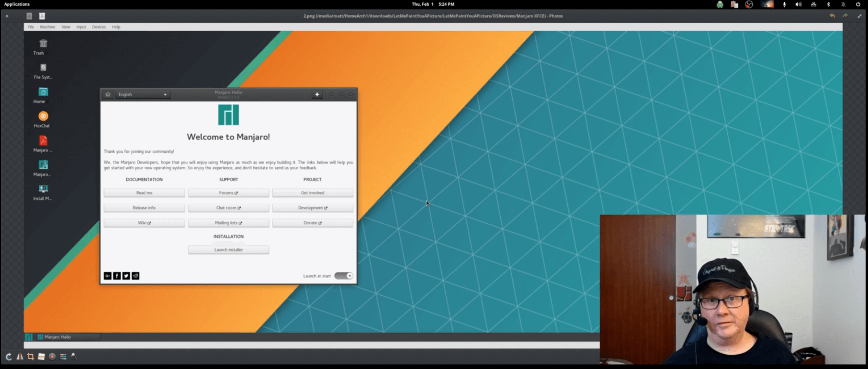Open the Devices menu

pyautogui.click(x=99, y=27)
